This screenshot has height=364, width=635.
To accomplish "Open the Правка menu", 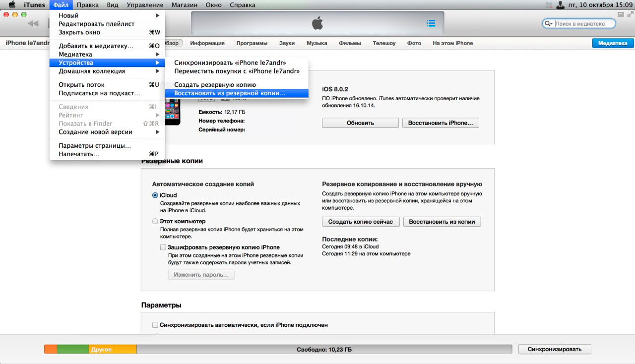I will point(88,5).
